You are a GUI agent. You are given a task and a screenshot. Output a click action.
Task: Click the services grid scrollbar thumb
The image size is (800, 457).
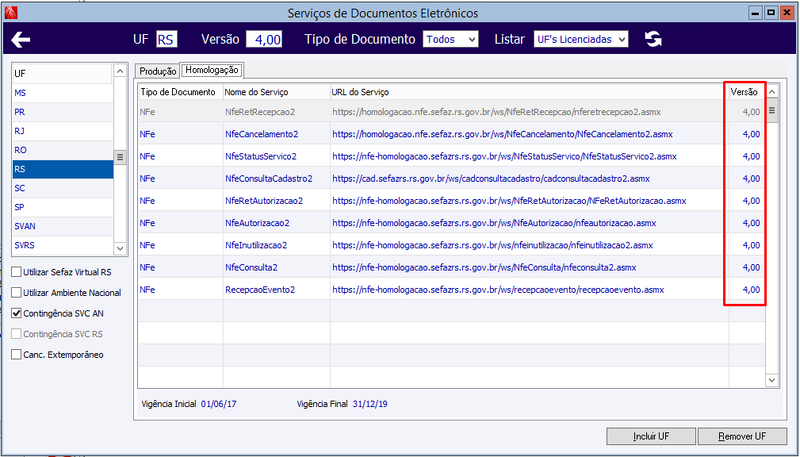coord(772,111)
